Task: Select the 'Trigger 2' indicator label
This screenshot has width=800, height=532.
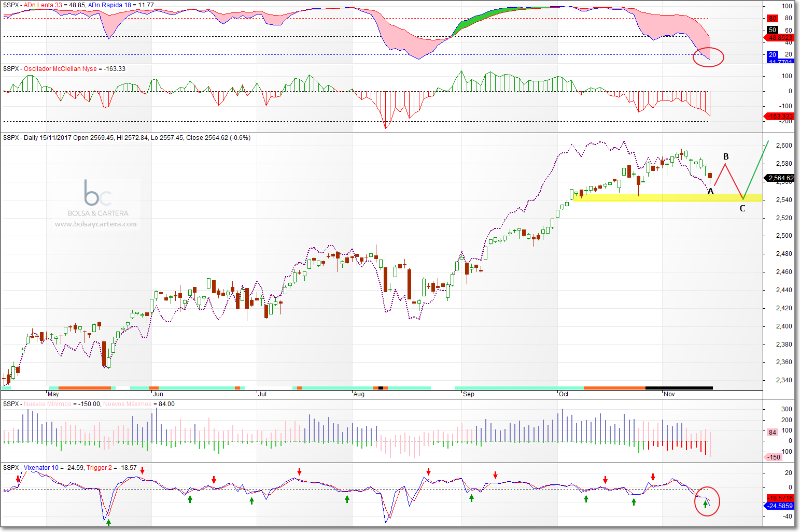Action: tap(99, 467)
